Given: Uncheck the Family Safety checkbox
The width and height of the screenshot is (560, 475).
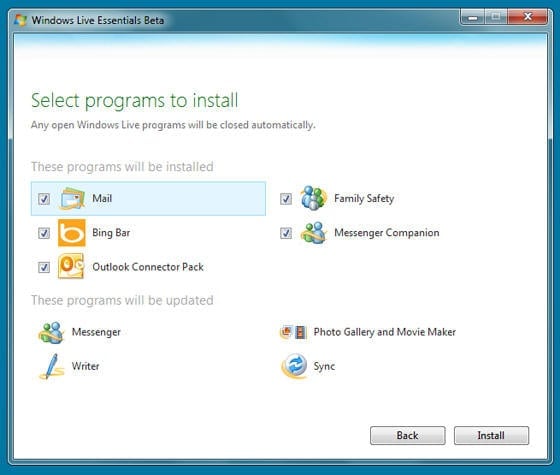Looking at the screenshot, I should tap(286, 199).
